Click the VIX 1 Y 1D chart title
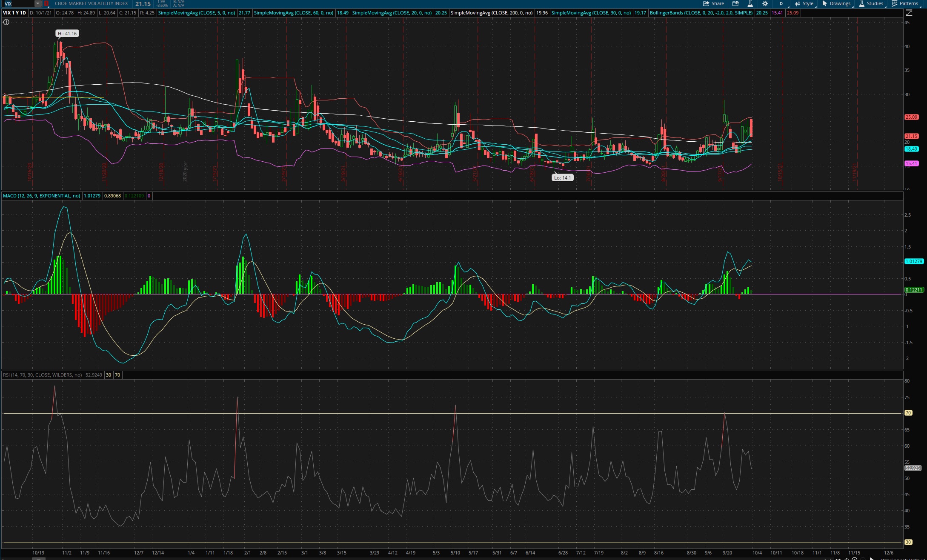The height and width of the screenshot is (560, 927). 14,13
